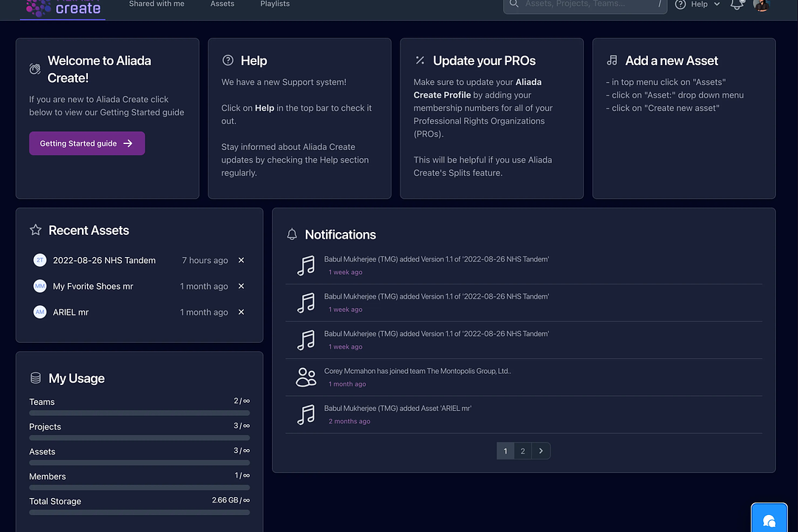Click the notifications bell icon in top bar

[x=737, y=4]
